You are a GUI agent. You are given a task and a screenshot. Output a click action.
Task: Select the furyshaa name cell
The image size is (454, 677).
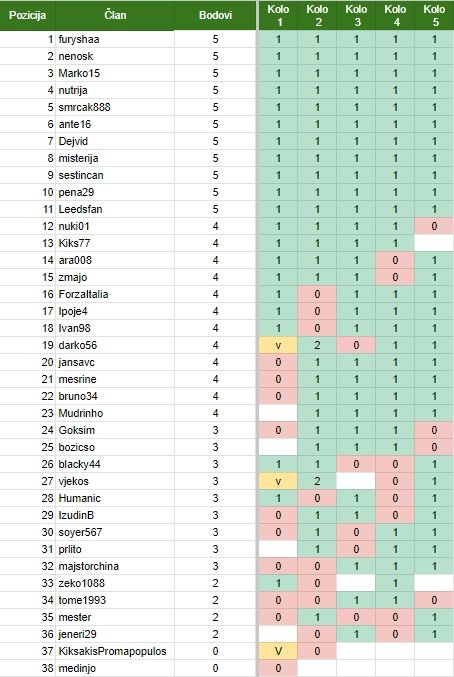pyautogui.click(x=115, y=39)
